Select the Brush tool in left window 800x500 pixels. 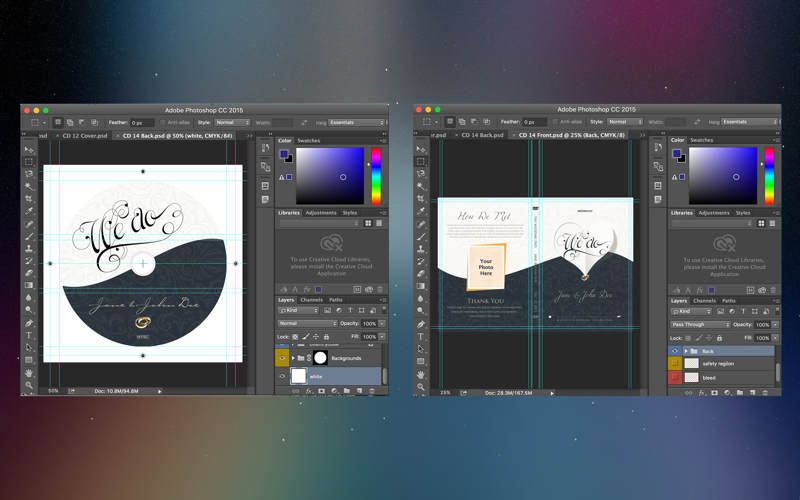tap(29, 236)
